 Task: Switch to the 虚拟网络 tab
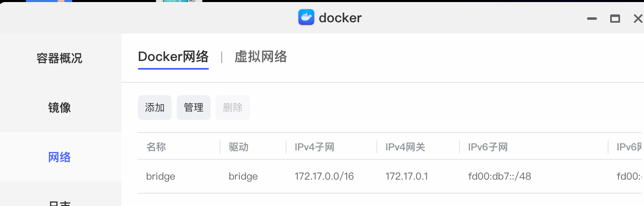[x=260, y=56]
